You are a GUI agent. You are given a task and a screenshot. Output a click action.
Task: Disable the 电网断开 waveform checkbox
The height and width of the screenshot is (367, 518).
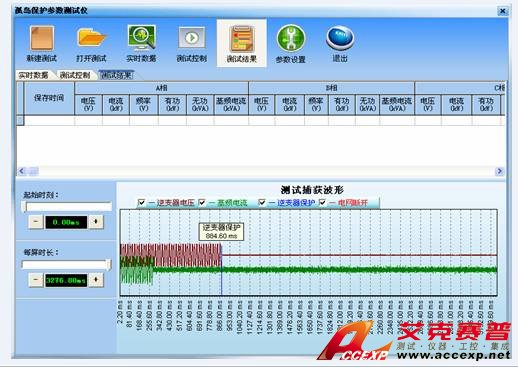(322, 202)
